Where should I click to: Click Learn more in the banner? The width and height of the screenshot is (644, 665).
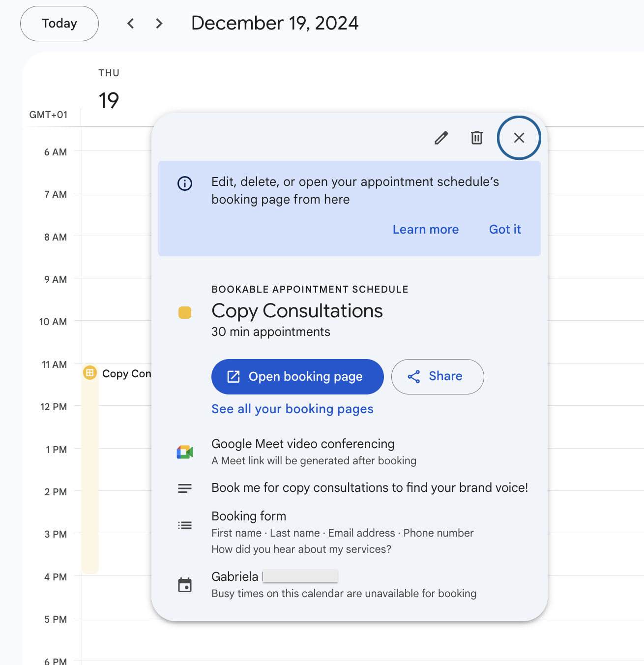[425, 229]
